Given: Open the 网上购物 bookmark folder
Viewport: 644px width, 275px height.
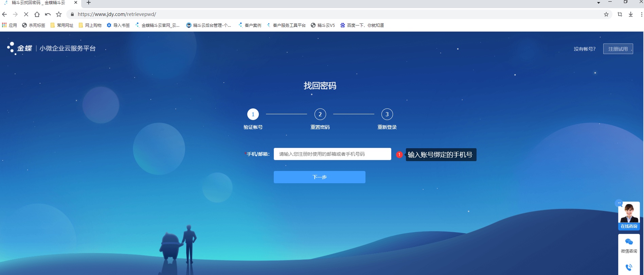Looking at the screenshot, I should click(90, 25).
